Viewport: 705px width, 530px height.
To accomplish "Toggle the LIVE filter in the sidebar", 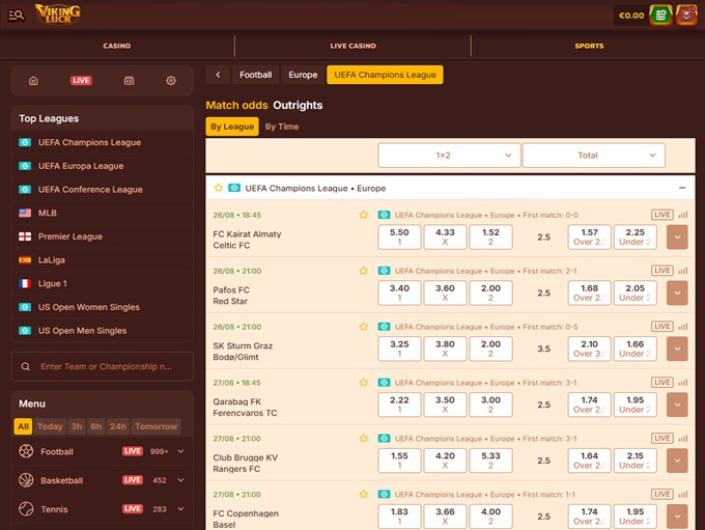I will point(81,80).
